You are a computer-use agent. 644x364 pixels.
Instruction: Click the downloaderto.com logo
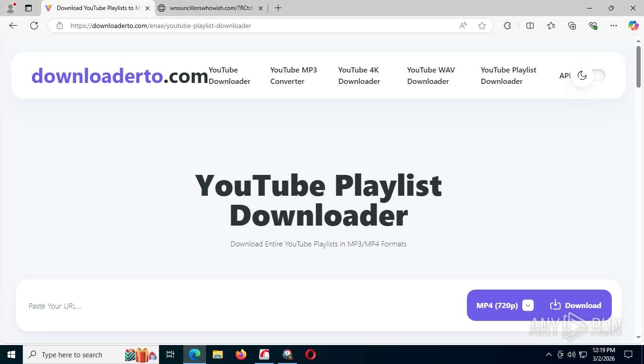pos(120,76)
